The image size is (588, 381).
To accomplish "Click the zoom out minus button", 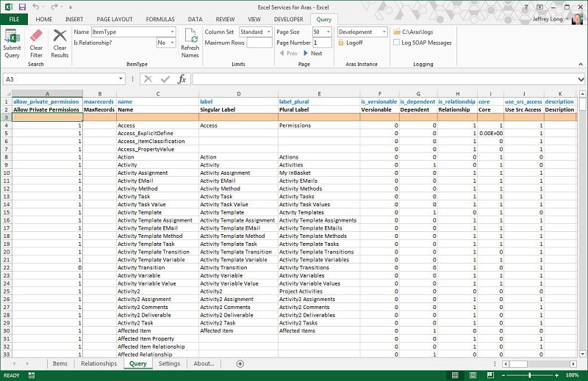I will 503,375.
